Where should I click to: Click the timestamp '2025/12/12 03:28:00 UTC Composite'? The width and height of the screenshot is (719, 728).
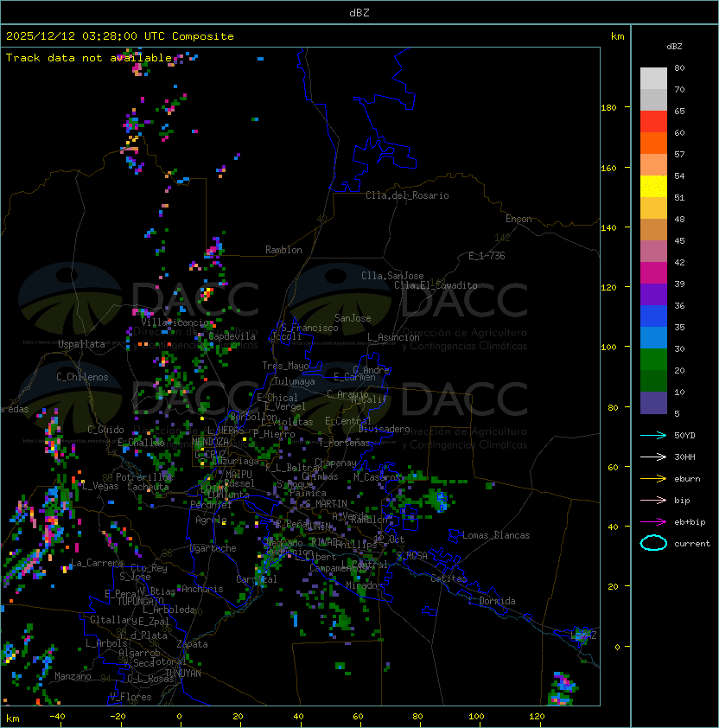120,36
